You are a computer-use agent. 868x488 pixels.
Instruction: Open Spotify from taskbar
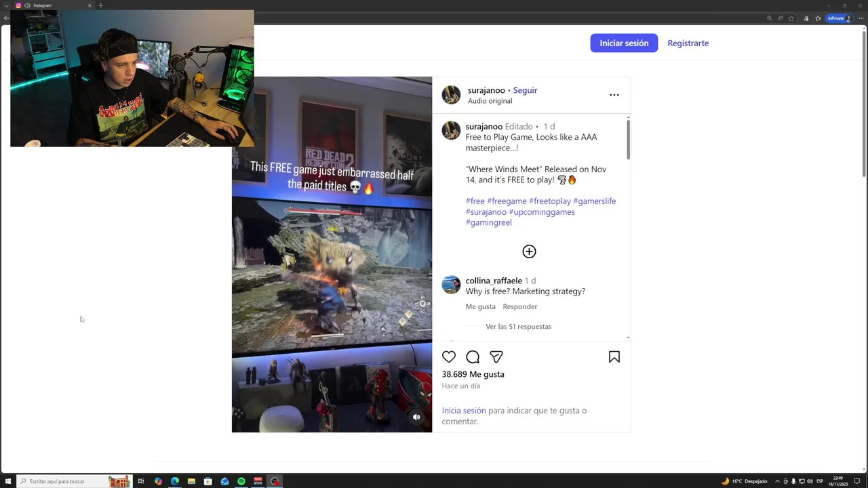(x=241, y=481)
